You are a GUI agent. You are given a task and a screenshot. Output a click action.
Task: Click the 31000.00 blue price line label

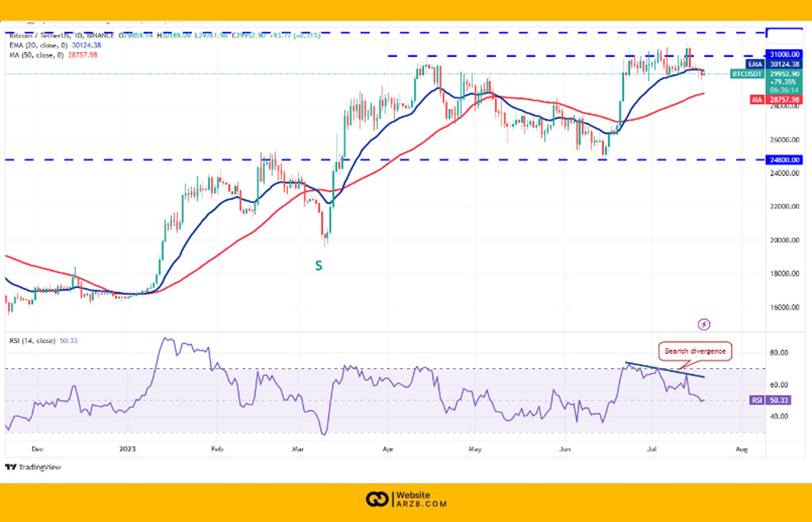(x=784, y=55)
